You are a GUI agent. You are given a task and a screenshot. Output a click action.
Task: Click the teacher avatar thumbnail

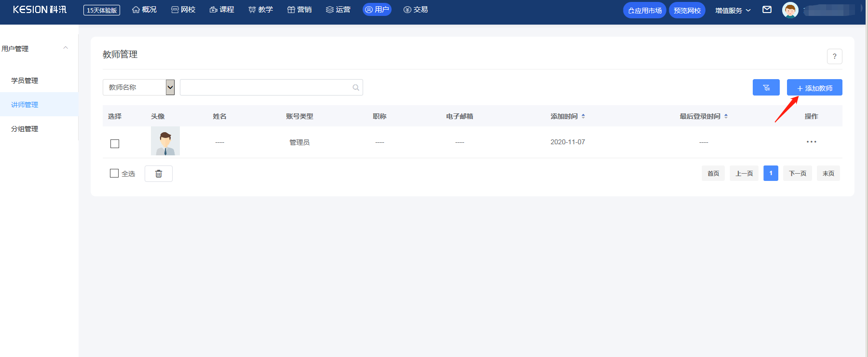[165, 141]
